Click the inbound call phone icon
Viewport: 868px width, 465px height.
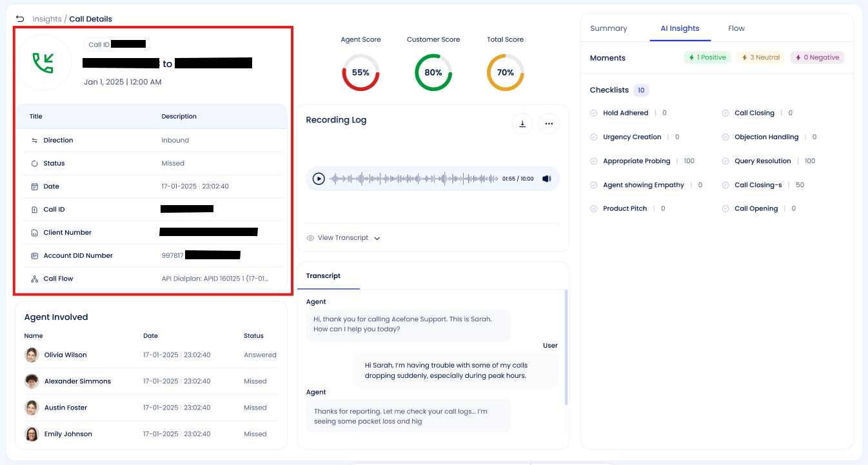[43, 63]
